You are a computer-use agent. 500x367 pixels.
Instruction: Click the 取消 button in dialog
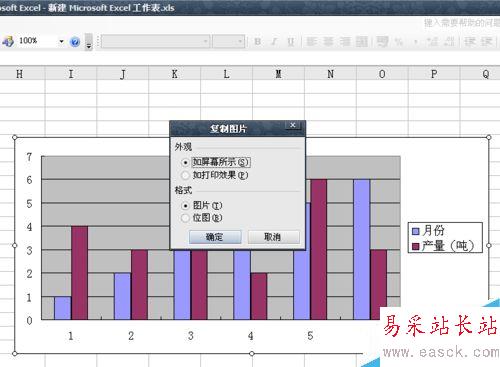coord(273,237)
